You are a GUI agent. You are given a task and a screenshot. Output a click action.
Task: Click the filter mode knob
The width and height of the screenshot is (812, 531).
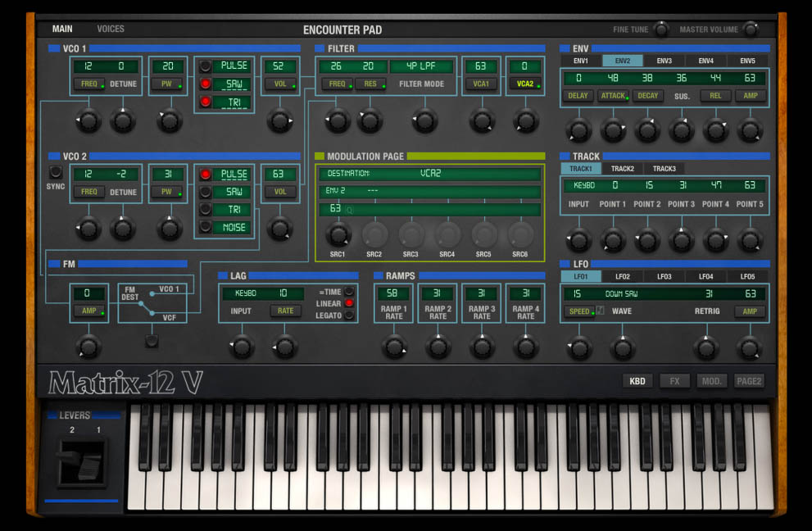pos(424,121)
